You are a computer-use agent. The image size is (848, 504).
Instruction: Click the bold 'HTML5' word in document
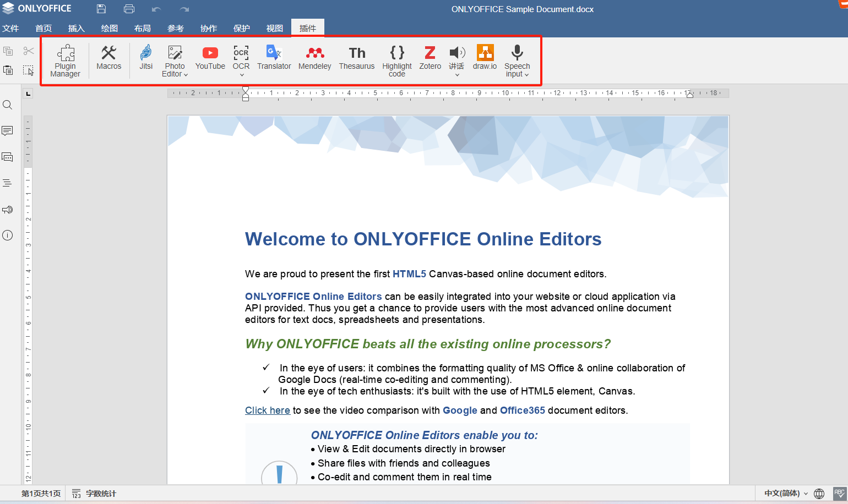[409, 274]
